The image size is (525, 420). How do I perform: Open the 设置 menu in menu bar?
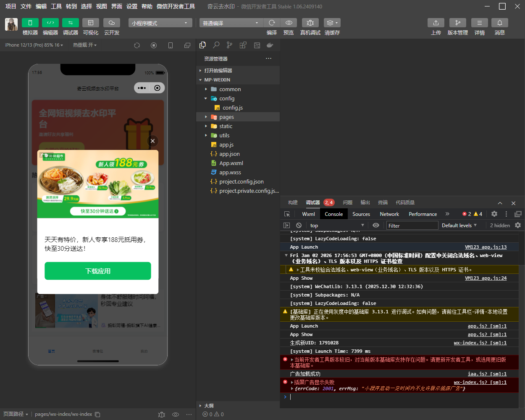pos(132,6)
